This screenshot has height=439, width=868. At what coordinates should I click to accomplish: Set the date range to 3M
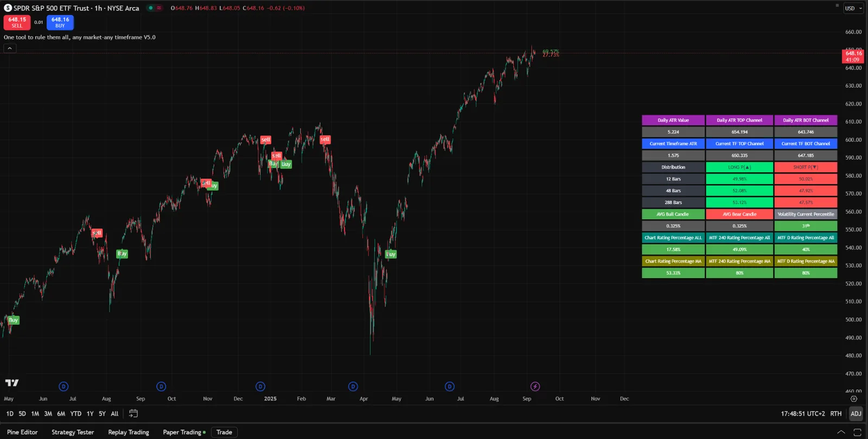click(48, 414)
